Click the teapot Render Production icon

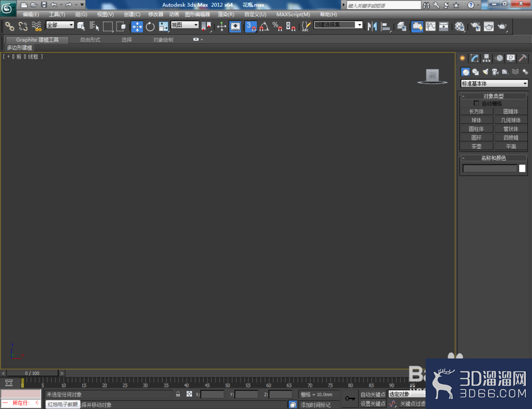coord(502,27)
